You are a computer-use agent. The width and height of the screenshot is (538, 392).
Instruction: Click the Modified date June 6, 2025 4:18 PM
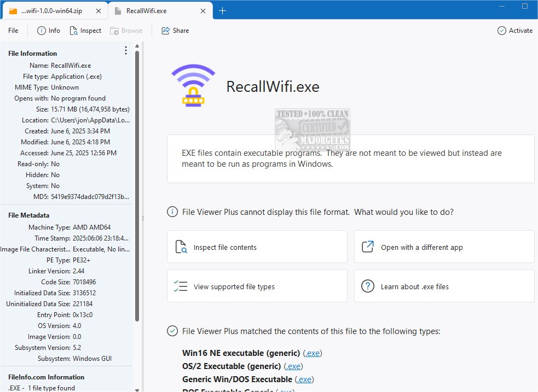click(x=80, y=142)
